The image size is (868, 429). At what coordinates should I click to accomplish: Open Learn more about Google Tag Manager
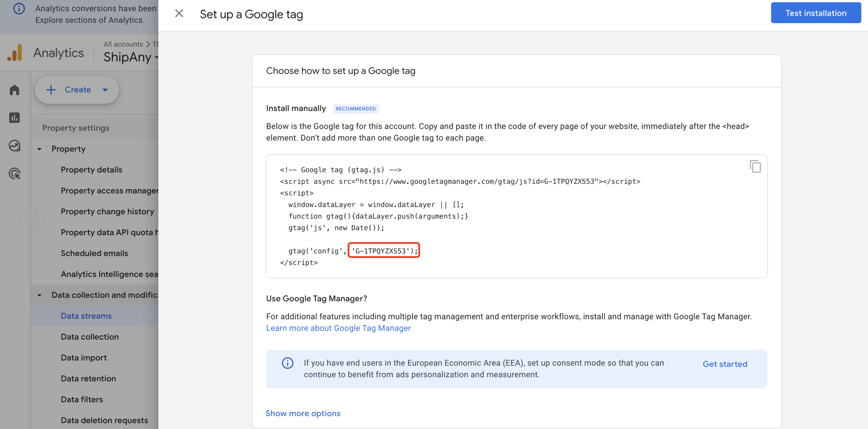coord(338,328)
